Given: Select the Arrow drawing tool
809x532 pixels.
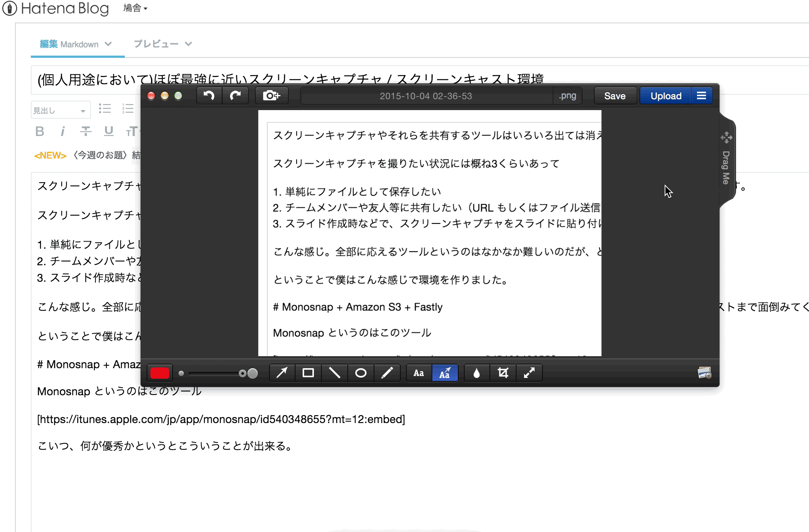Looking at the screenshot, I should pyautogui.click(x=282, y=373).
